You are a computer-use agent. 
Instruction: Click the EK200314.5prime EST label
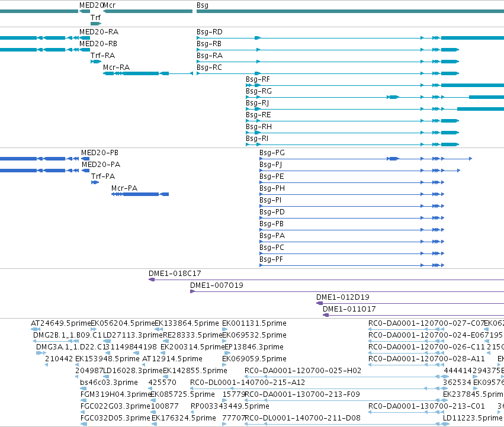coord(192,347)
